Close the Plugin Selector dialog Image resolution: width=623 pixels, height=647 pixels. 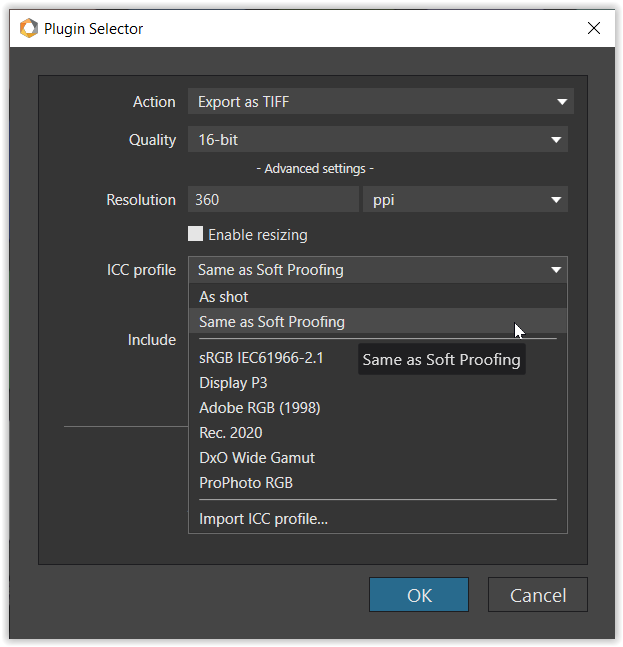pyautogui.click(x=594, y=28)
